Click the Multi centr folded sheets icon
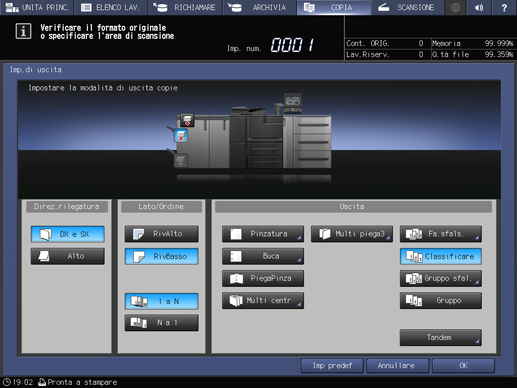Image resolution: width=517 pixels, height=388 pixels. [x=236, y=301]
